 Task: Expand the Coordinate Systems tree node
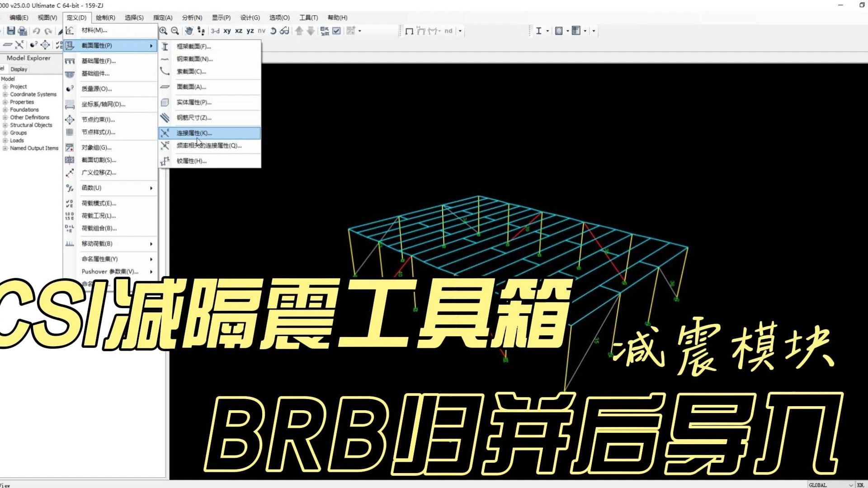click(x=5, y=94)
